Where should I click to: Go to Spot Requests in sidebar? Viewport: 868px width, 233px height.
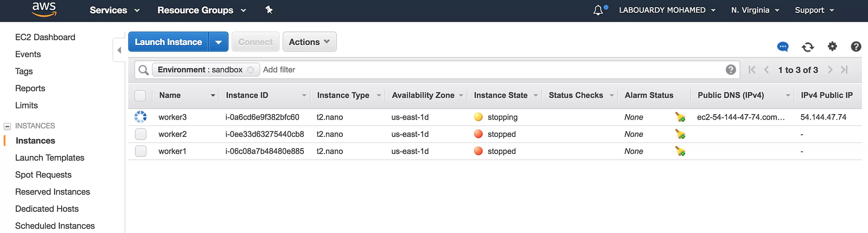43,174
